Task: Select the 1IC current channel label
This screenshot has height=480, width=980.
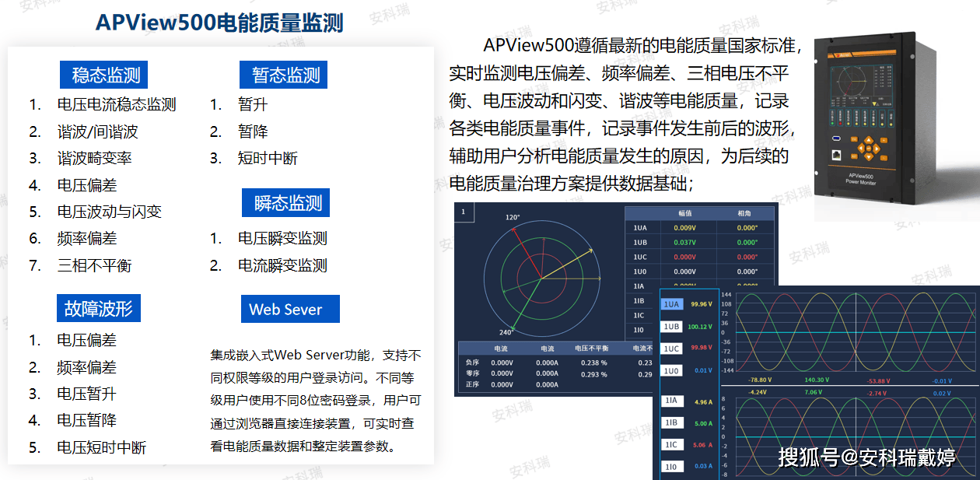Action: coord(673,445)
